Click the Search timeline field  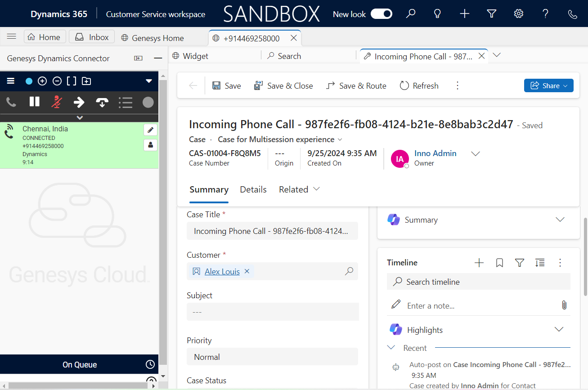(478, 282)
